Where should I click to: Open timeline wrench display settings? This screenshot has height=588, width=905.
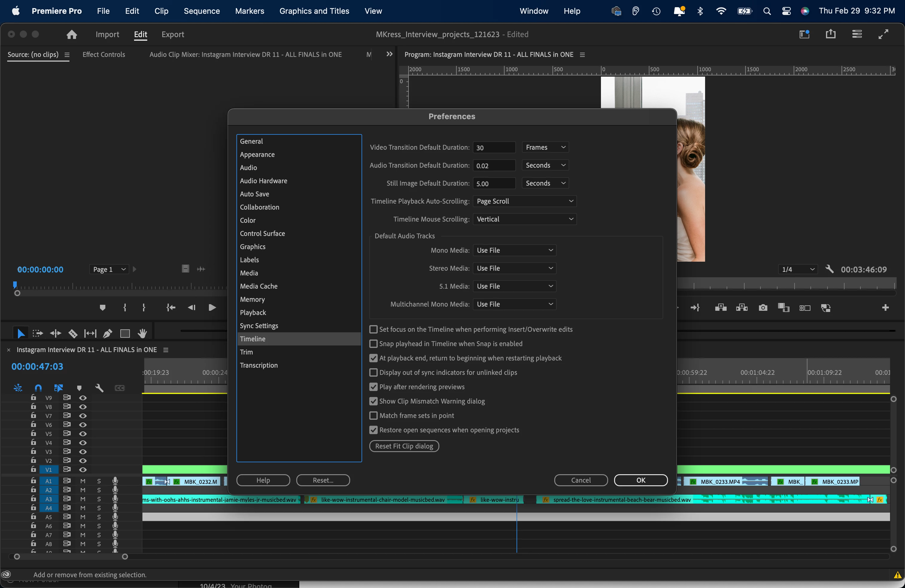[x=100, y=388]
